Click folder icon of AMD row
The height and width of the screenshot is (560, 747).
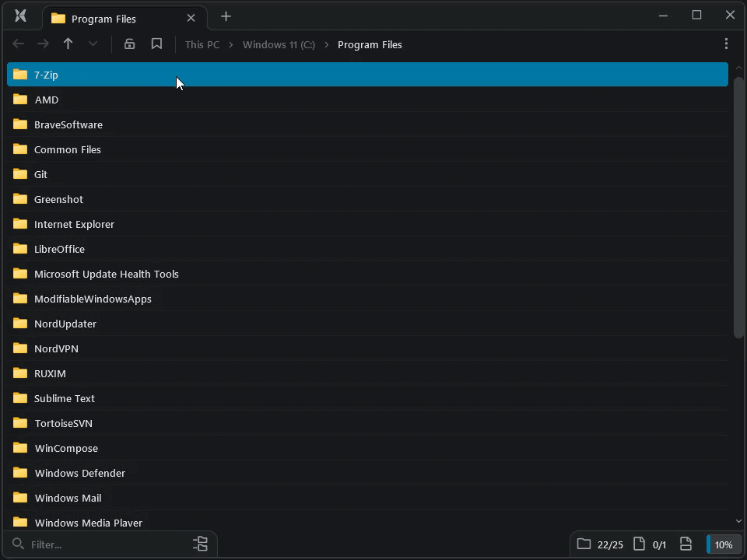tap(20, 99)
